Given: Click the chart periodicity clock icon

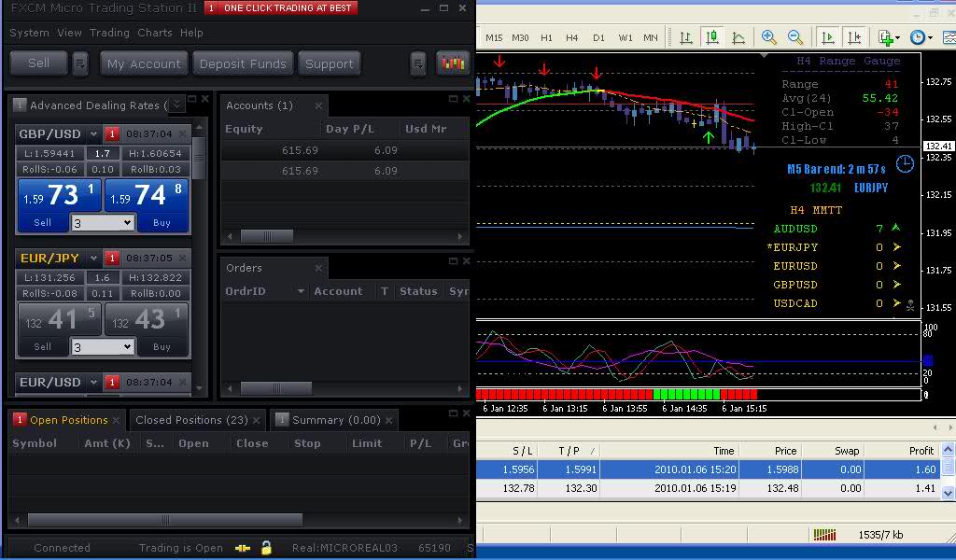Looking at the screenshot, I should coord(919,37).
